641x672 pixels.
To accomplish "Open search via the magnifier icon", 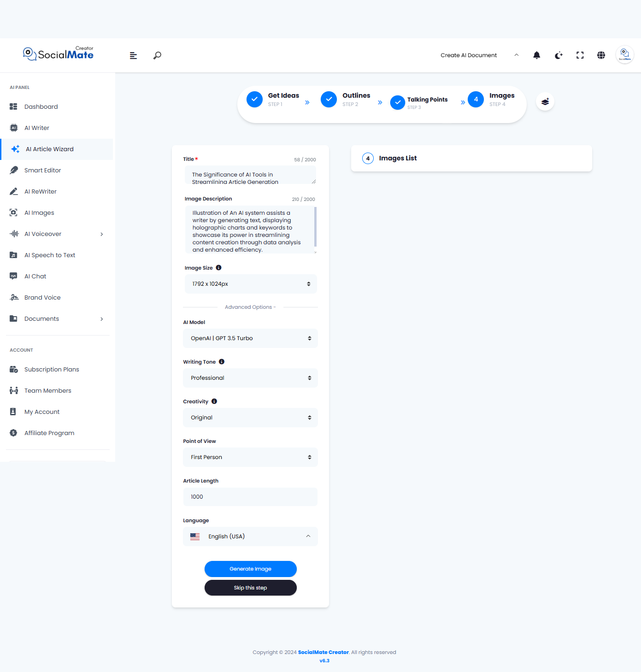I will click(157, 55).
